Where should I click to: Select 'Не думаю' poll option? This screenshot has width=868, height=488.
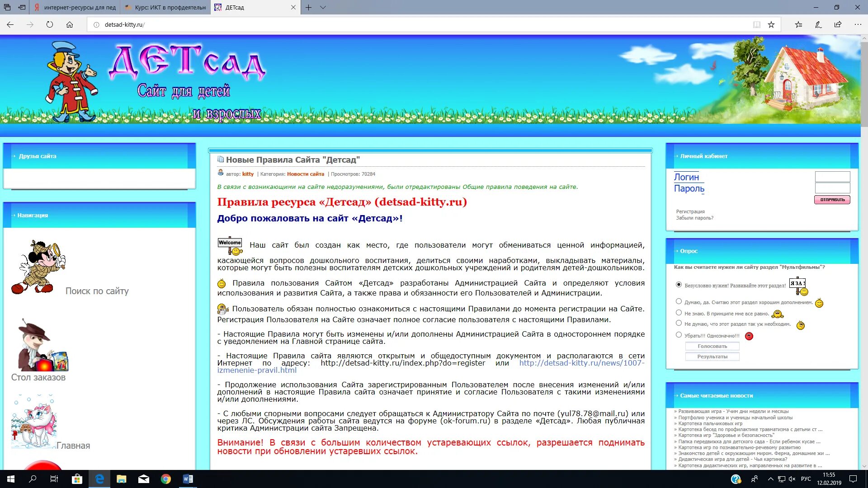tap(679, 323)
